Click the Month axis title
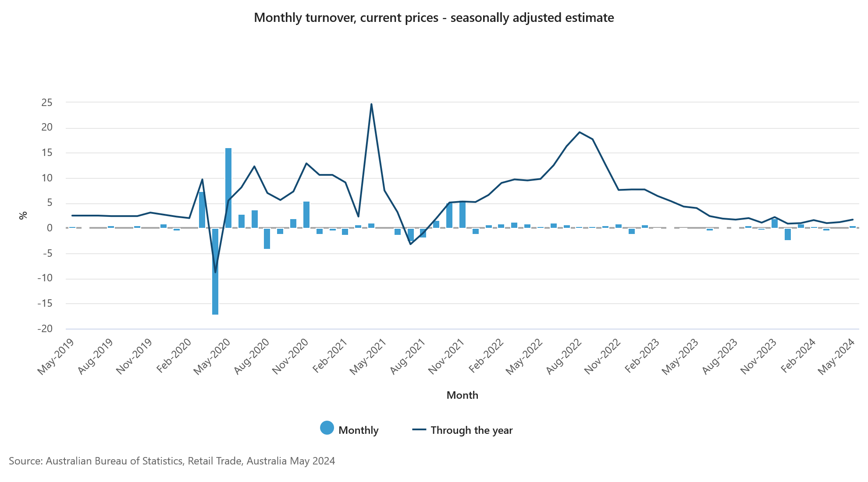The height and width of the screenshot is (482, 868). 462,395
